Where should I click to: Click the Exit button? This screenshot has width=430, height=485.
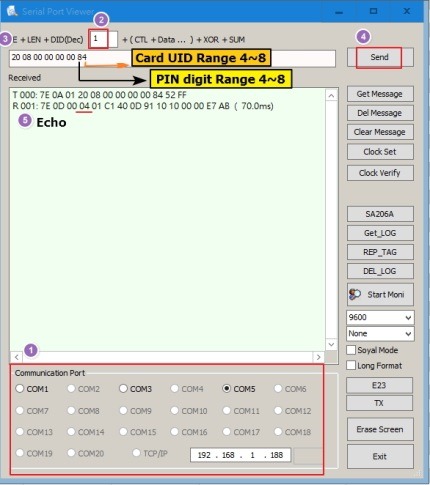pos(380,456)
